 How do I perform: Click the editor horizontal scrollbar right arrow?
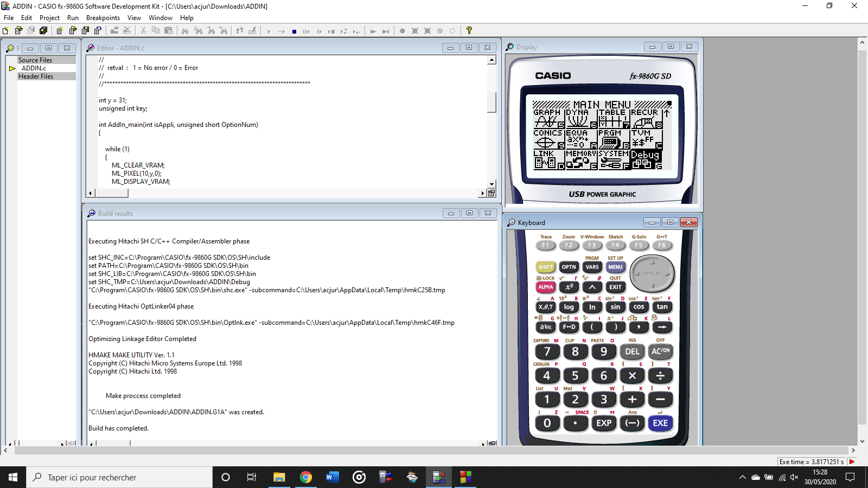tap(482, 193)
